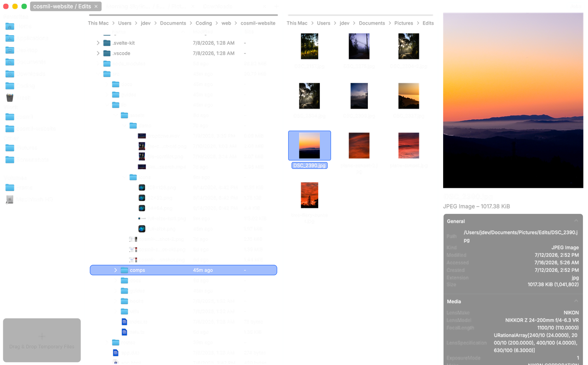Open a new tab with plus button
Image resolution: width=588 pixels, height=365 pixels.
tap(276, 6)
